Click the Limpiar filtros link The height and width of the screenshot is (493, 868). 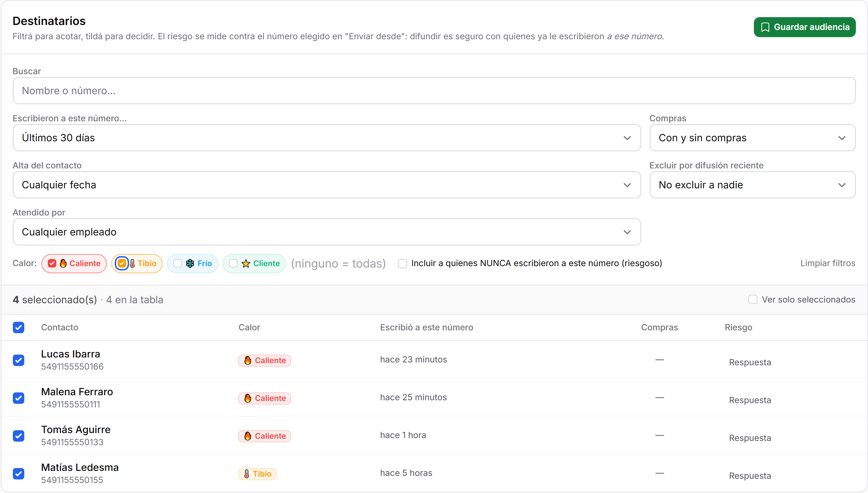coord(828,263)
